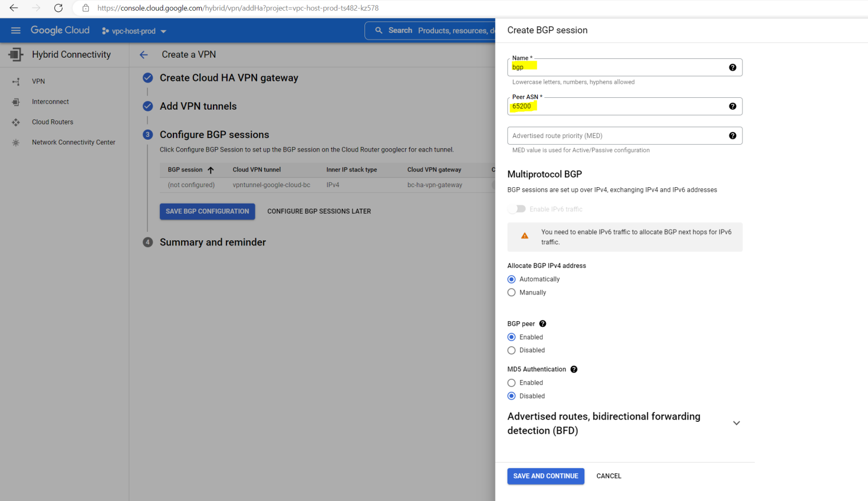Open the navigation hamburger menu

[15, 30]
